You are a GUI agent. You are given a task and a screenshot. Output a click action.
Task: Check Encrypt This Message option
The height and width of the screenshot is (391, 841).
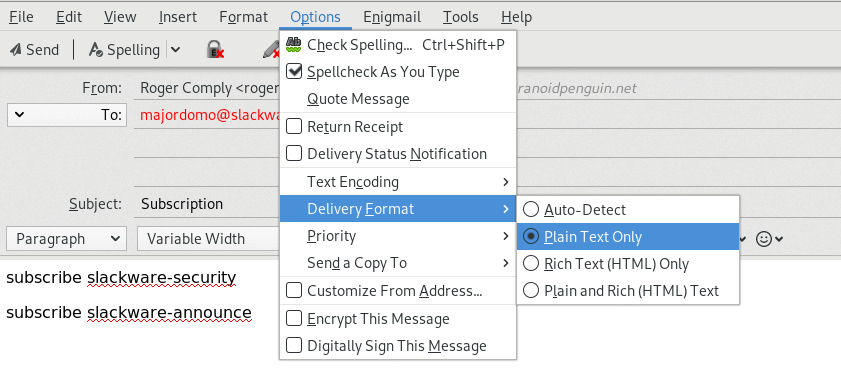[294, 319]
